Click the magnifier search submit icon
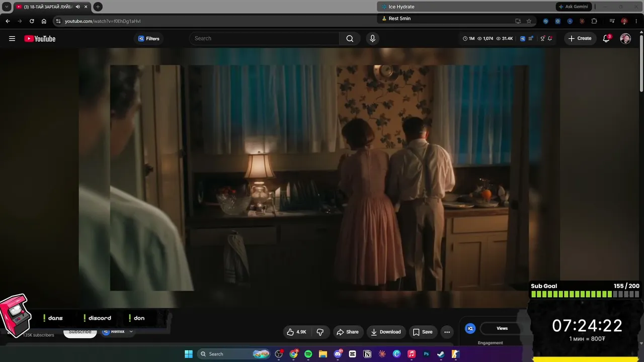Image resolution: width=644 pixels, height=362 pixels. (x=350, y=39)
